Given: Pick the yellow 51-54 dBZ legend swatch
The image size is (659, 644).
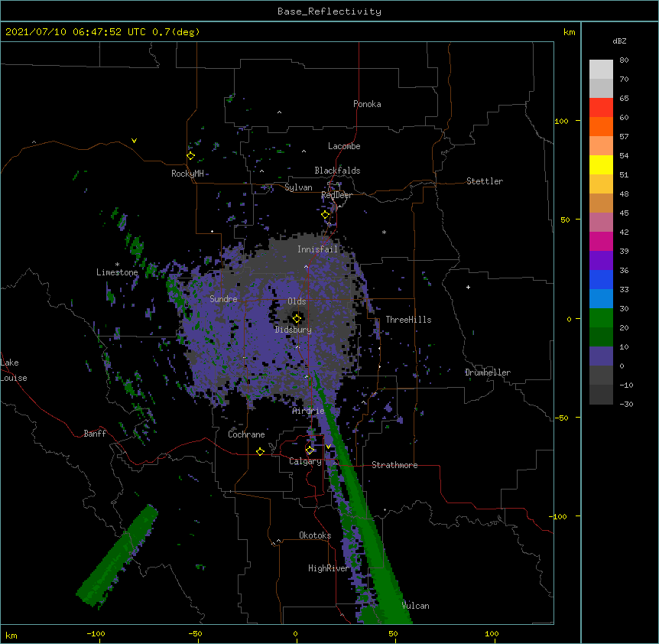Looking at the screenshot, I should [x=601, y=164].
